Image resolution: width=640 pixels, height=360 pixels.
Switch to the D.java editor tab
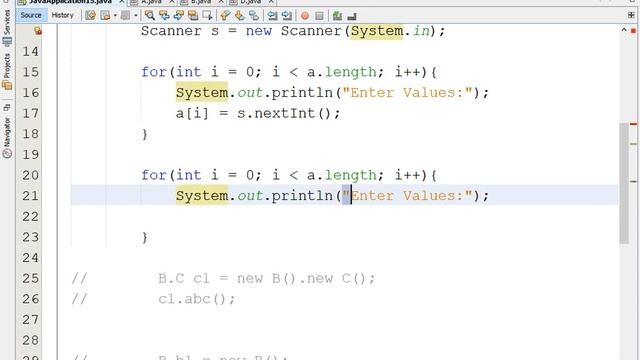(x=250, y=2)
